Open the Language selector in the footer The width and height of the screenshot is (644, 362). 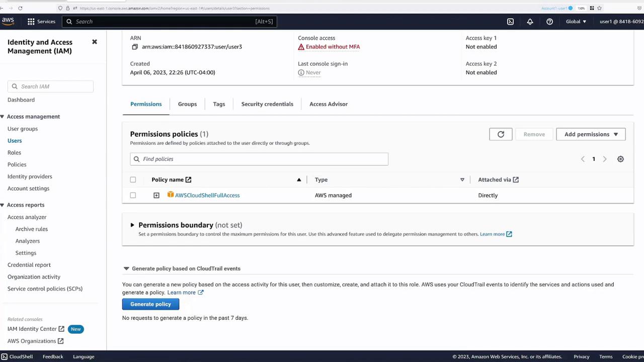(x=84, y=356)
